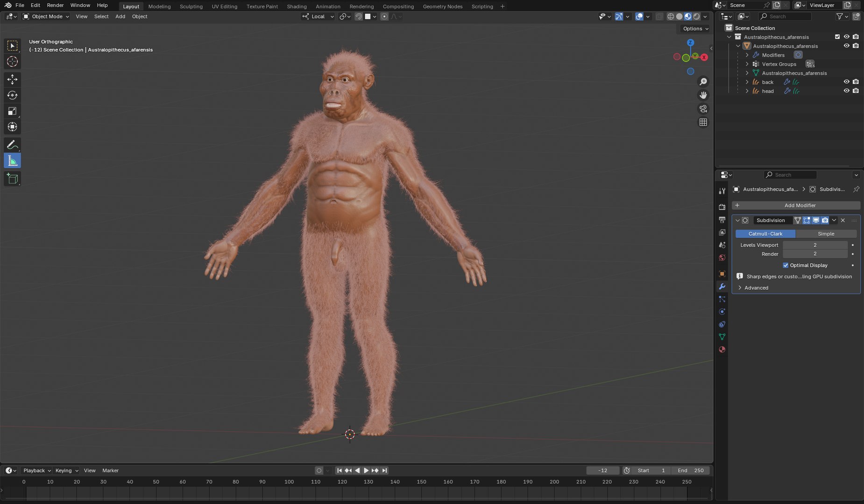Switch to the Geometry Nodes workspace tab
The height and width of the screenshot is (504, 864).
[x=442, y=7]
